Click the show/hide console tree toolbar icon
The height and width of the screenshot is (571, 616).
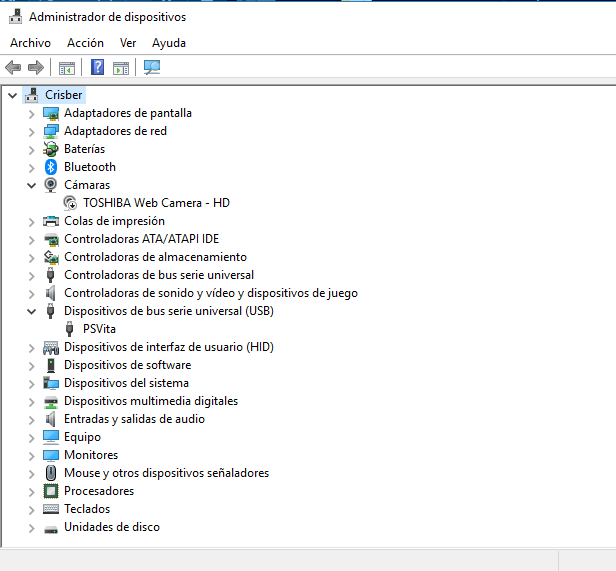[66, 68]
